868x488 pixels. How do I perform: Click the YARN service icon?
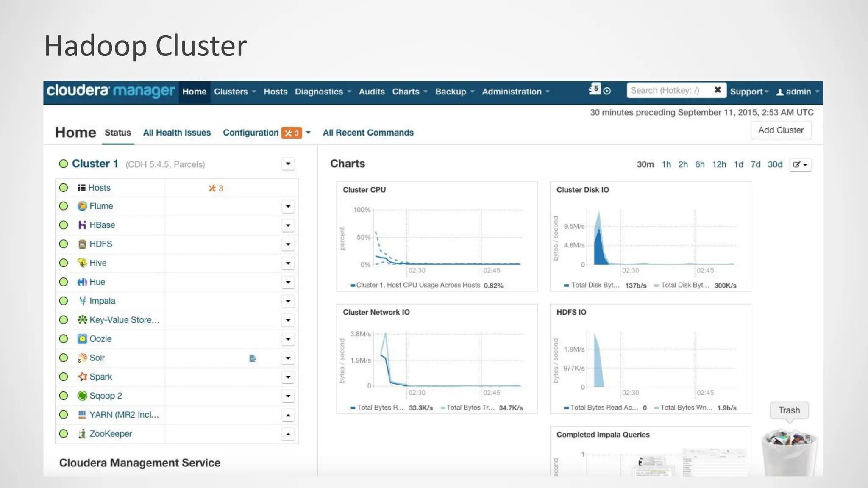82,415
